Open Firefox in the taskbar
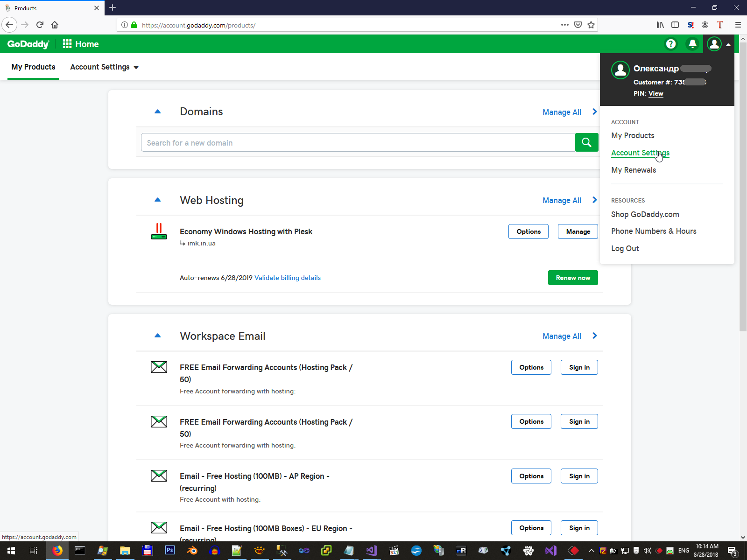 (57, 551)
